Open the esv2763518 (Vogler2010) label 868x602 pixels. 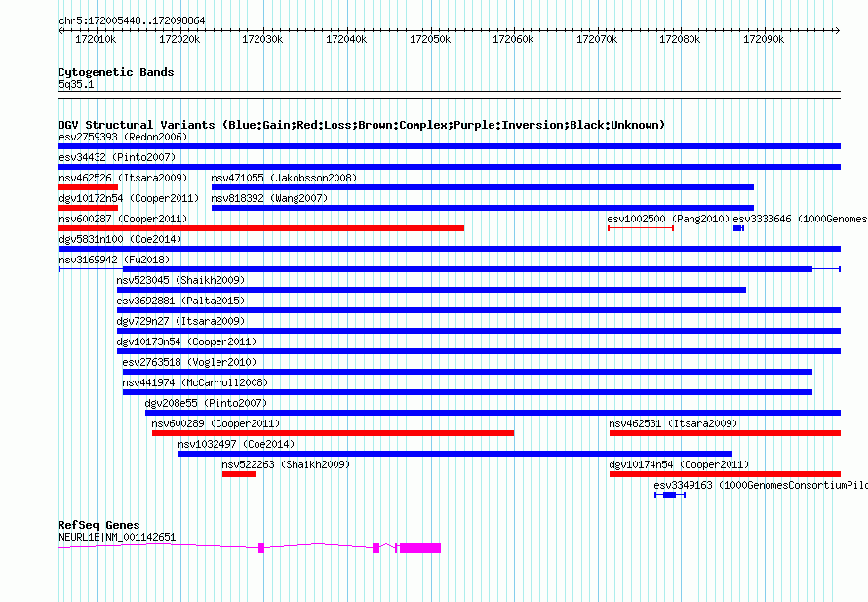[x=189, y=362]
